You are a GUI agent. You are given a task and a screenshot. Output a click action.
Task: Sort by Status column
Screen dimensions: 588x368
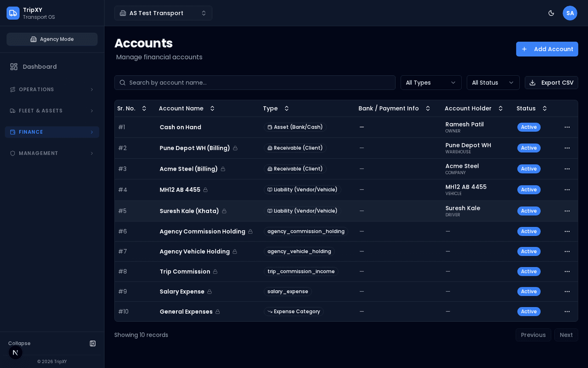532,109
